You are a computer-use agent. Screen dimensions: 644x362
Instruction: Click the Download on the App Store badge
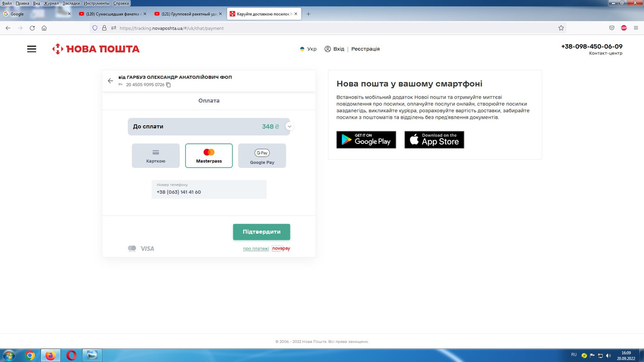[434, 140]
